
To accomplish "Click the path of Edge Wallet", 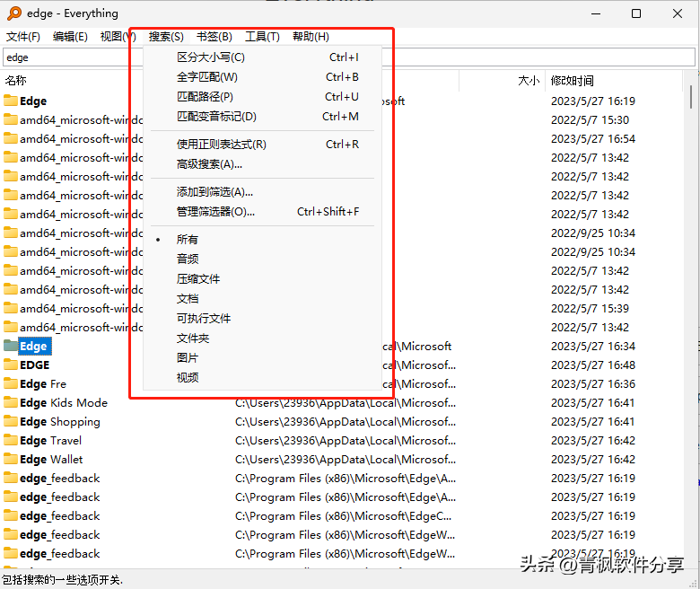I will (346, 459).
